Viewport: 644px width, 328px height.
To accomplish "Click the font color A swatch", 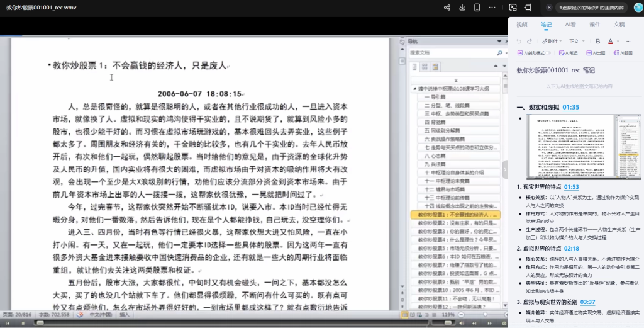I will click(x=610, y=41).
